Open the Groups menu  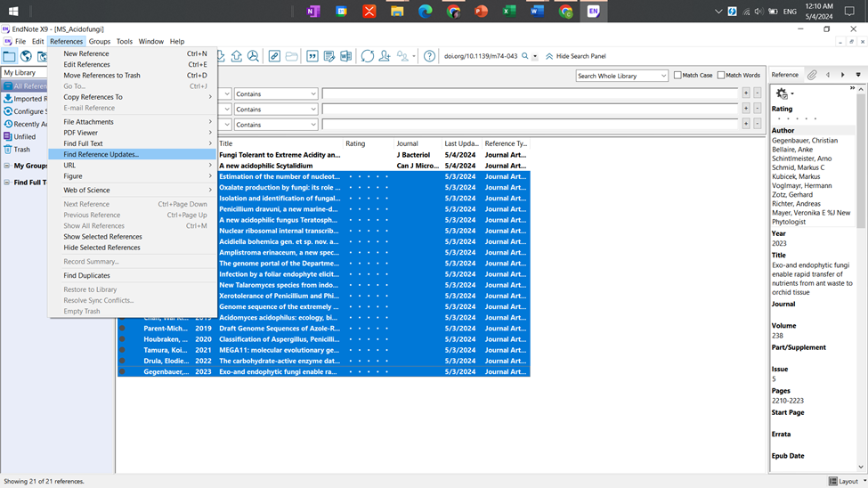point(100,42)
